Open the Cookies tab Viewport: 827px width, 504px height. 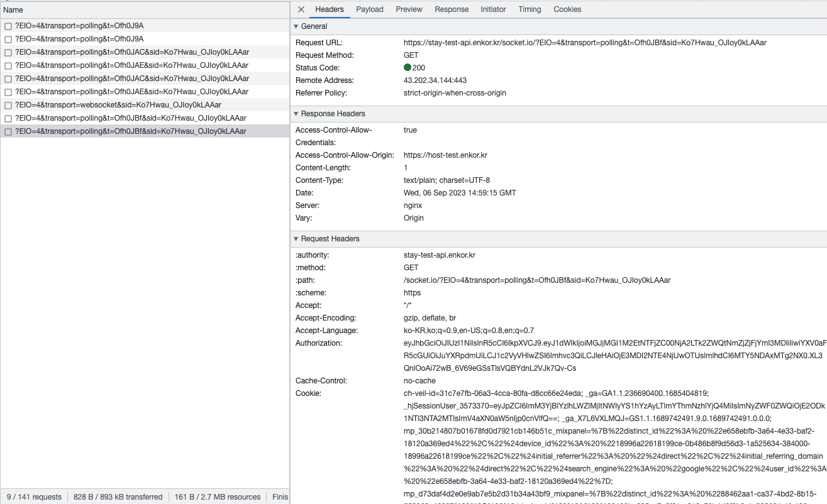tap(567, 9)
